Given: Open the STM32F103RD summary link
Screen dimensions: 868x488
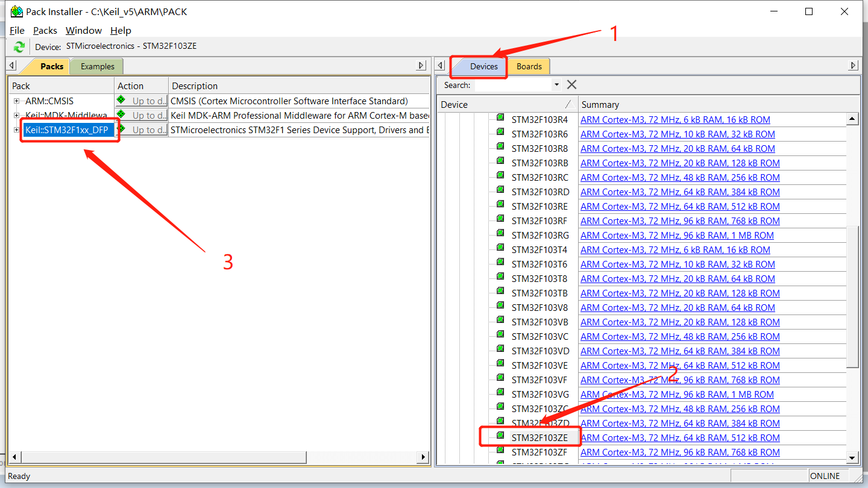Looking at the screenshot, I should coord(680,192).
